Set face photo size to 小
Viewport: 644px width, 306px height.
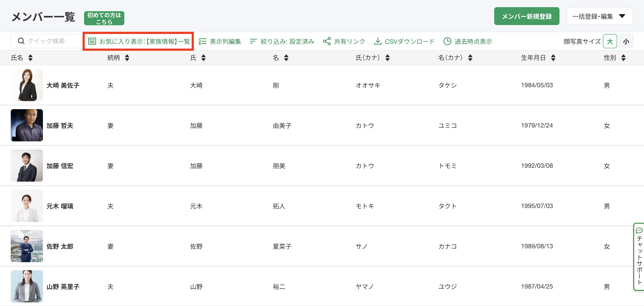(x=626, y=41)
